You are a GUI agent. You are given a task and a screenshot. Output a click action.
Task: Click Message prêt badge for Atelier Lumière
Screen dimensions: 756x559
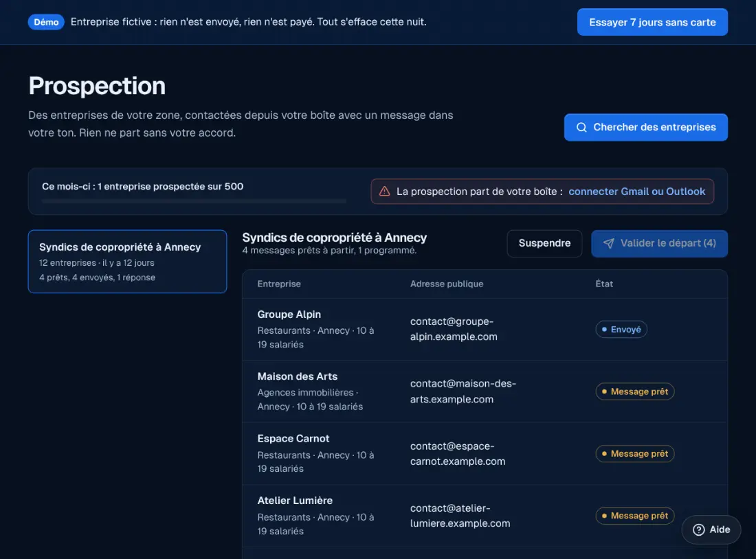tap(634, 516)
